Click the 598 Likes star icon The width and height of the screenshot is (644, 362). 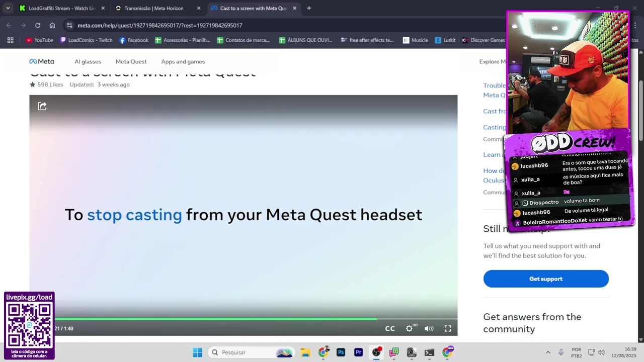coord(33,84)
